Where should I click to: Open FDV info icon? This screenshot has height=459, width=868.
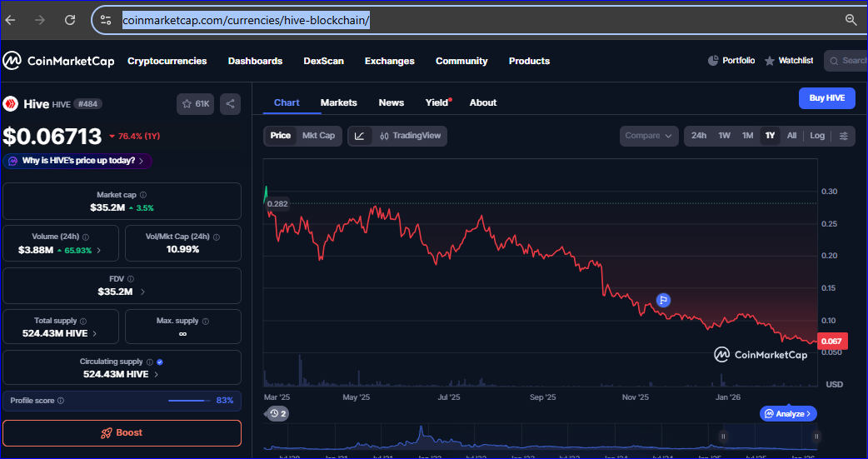pyautogui.click(x=130, y=279)
